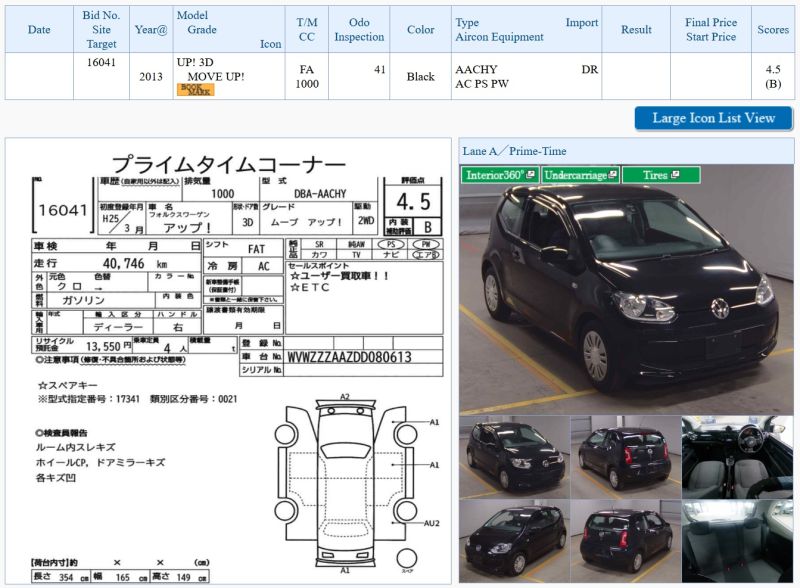The width and height of the screenshot is (800, 588).
Task: Open the Tires photos button
Action: point(661,175)
